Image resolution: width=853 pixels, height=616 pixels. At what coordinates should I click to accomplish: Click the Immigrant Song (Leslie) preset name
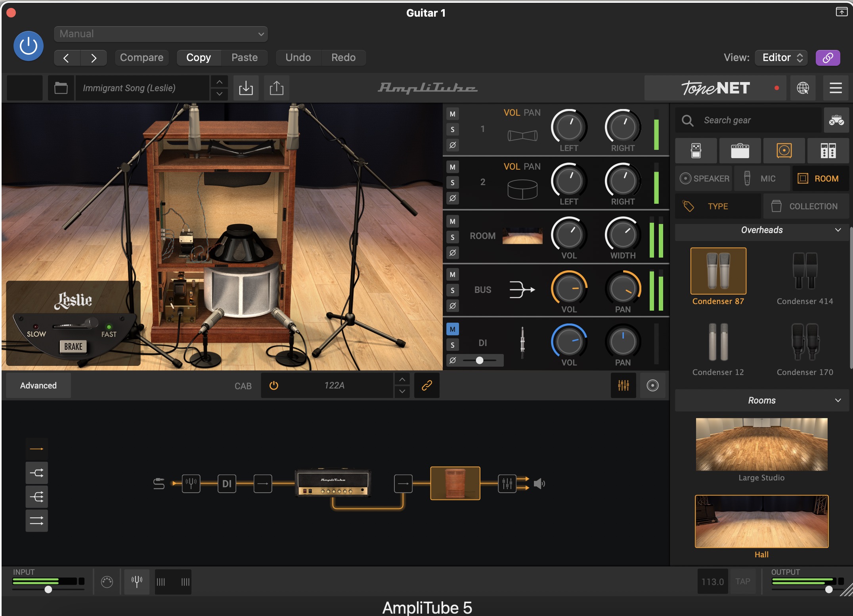click(x=129, y=88)
